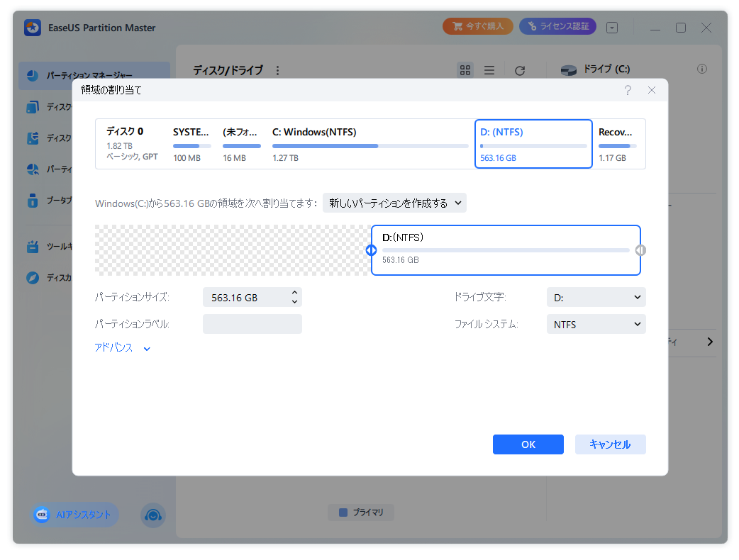
Task: Select the Recov... 1.17 GB partition
Action: click(x=618, y=144)
